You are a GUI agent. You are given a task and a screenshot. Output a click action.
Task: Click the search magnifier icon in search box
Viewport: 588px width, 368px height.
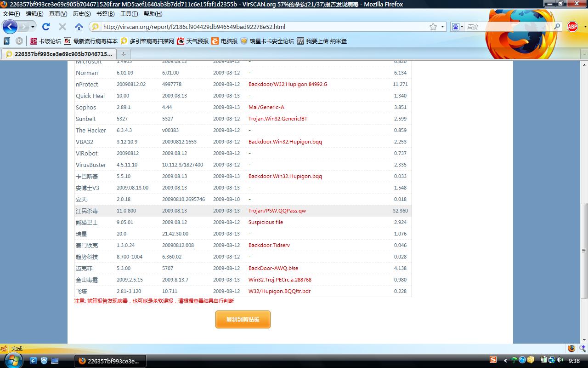click(557, 27)
